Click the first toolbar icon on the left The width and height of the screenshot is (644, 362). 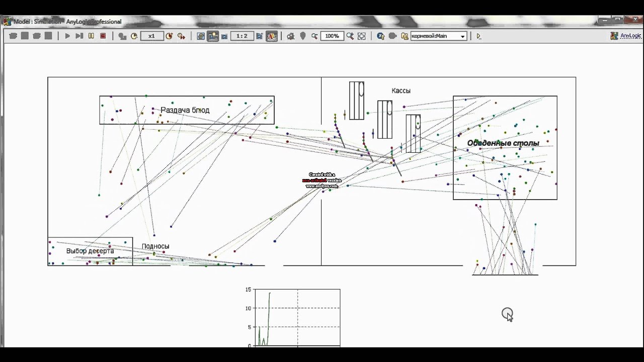[14, 36]
